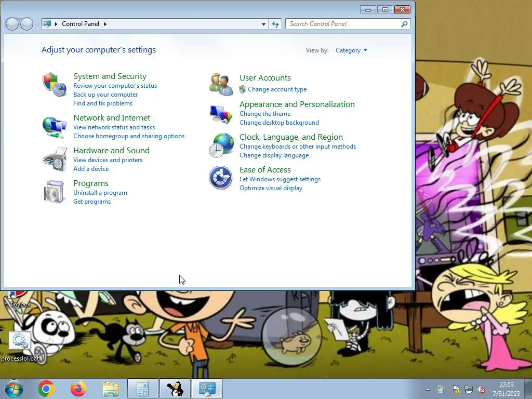532x399 pixels.
Task: Open the recent pages dropdown near Forward button
Action: pyautogui.click(x=37, y=24)
